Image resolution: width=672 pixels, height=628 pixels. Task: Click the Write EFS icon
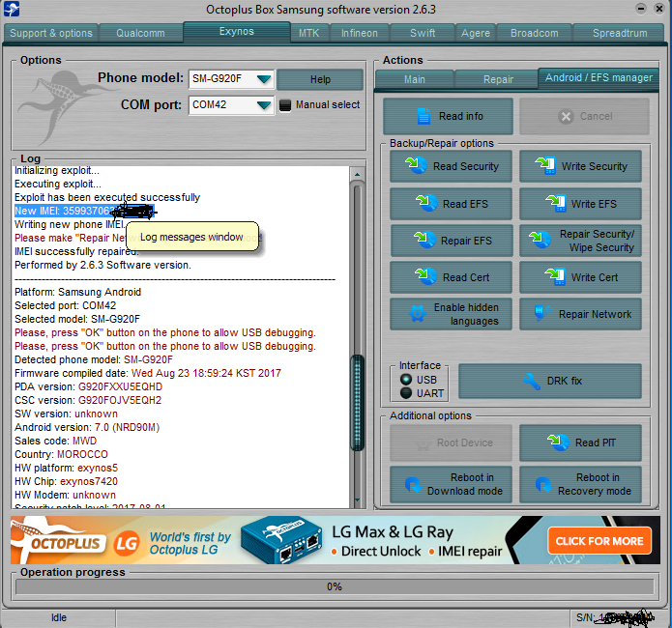click(x=556, y=204)
